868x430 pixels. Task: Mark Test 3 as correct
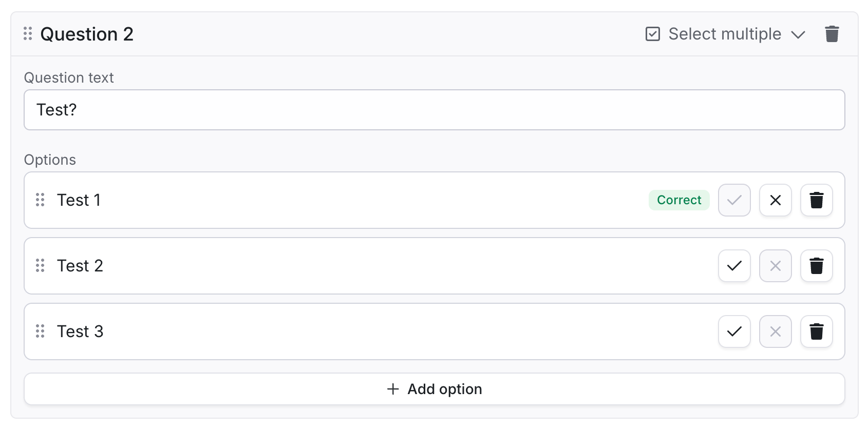point(734,331)
